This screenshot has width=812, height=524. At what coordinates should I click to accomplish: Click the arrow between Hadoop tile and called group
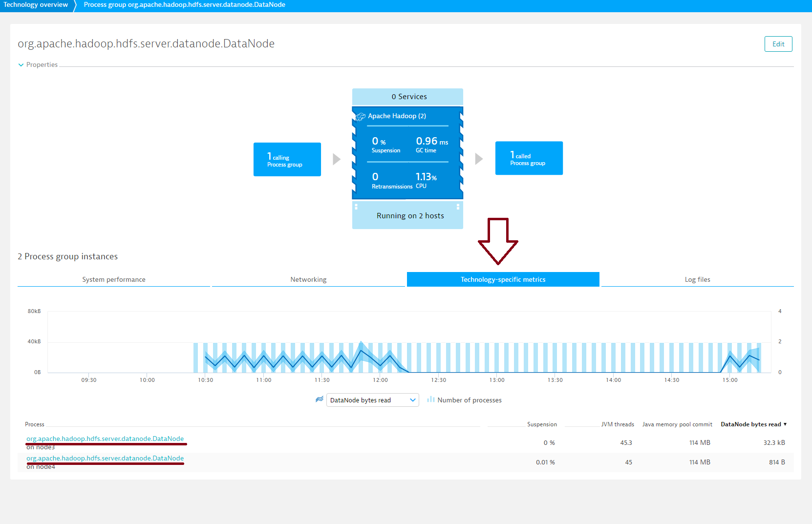[479, 159]
